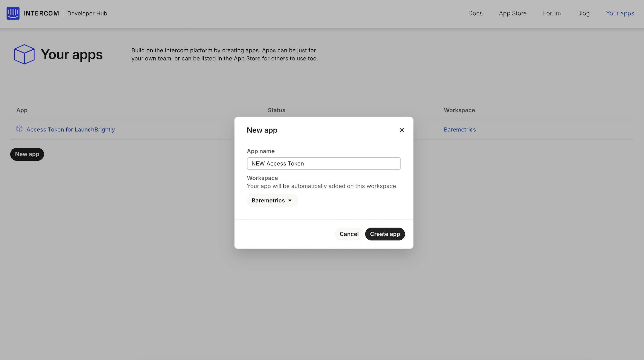Click the INTERCOM wordmark in header
This screenshot has height=360, width=644.
point(41,13)
